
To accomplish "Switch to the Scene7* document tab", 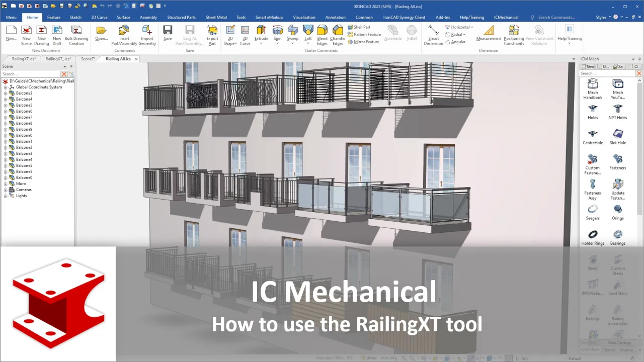I will tap(88, 59).
